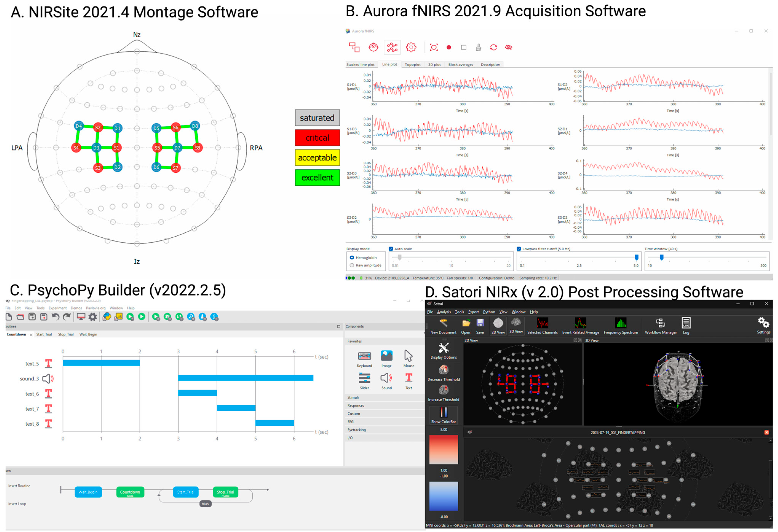778x532 pixels.
Task: Switch to the Topoplot tab in Aurora
Action: (413, 65)
